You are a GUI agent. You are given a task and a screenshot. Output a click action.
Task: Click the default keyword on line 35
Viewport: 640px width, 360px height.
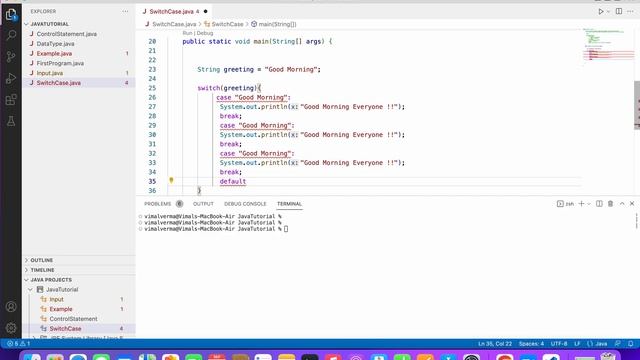(233, 181)
